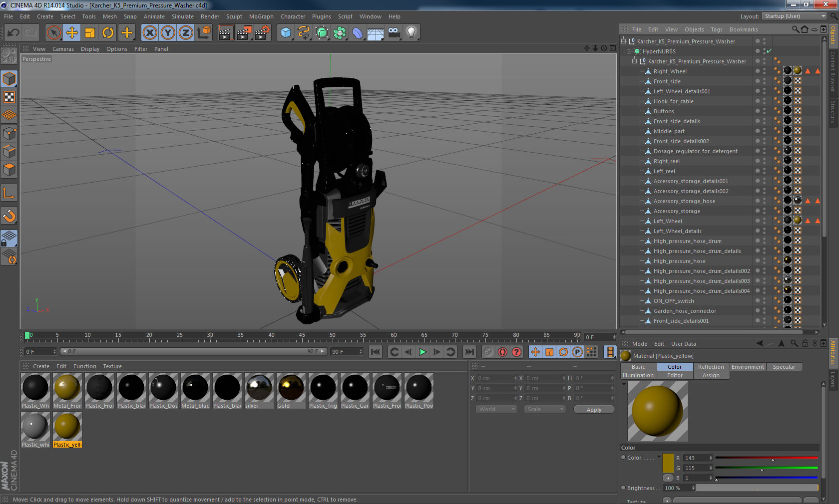Select the Garden_hose_connector object

[x=685, y=311]
